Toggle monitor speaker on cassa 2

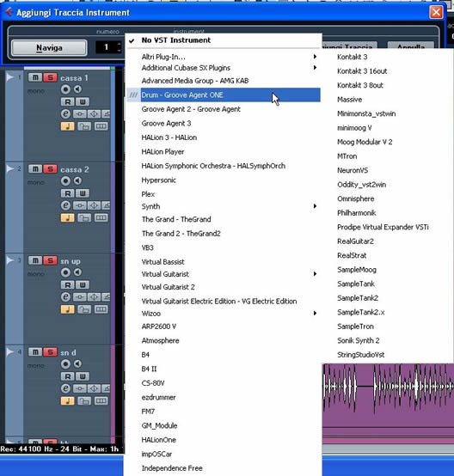77,181
